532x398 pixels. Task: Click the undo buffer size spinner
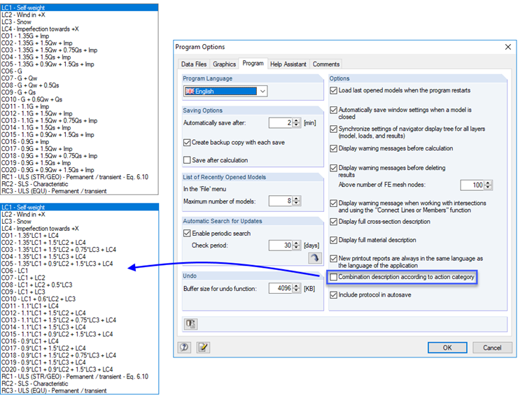tap(297, 288)
